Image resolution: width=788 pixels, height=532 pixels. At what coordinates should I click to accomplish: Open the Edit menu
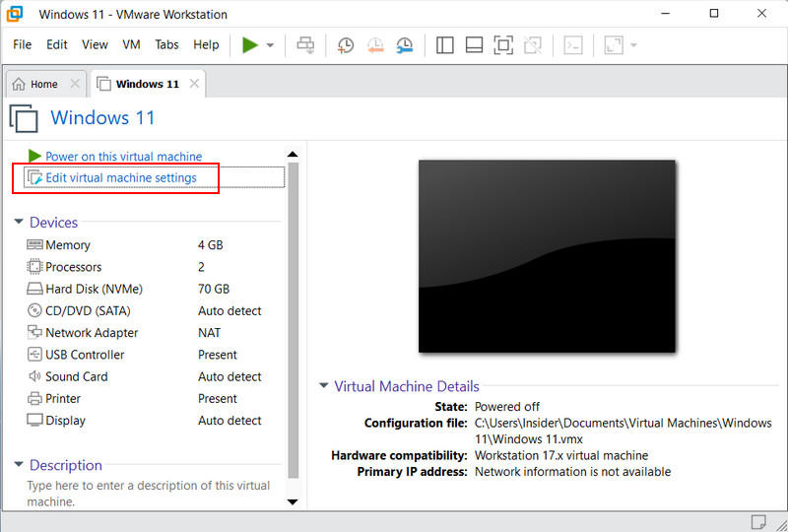click(x=57, y=44)
